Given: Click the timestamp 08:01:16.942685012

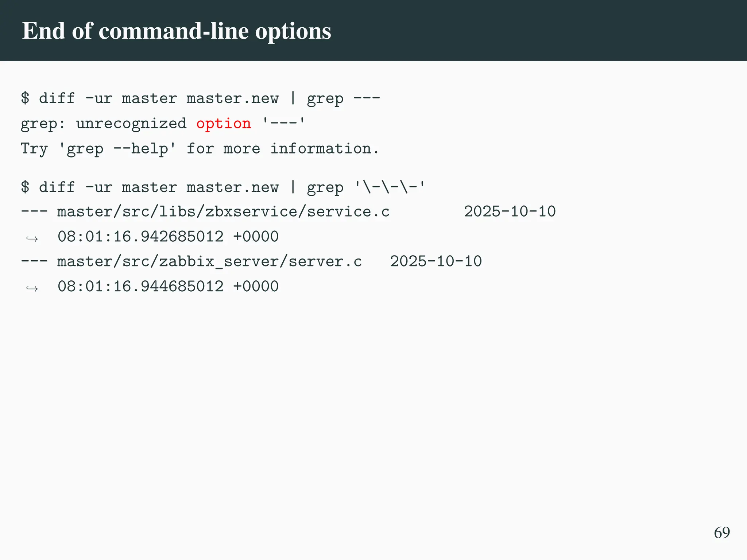Looking at the screenshot, I should pos(140,237).
